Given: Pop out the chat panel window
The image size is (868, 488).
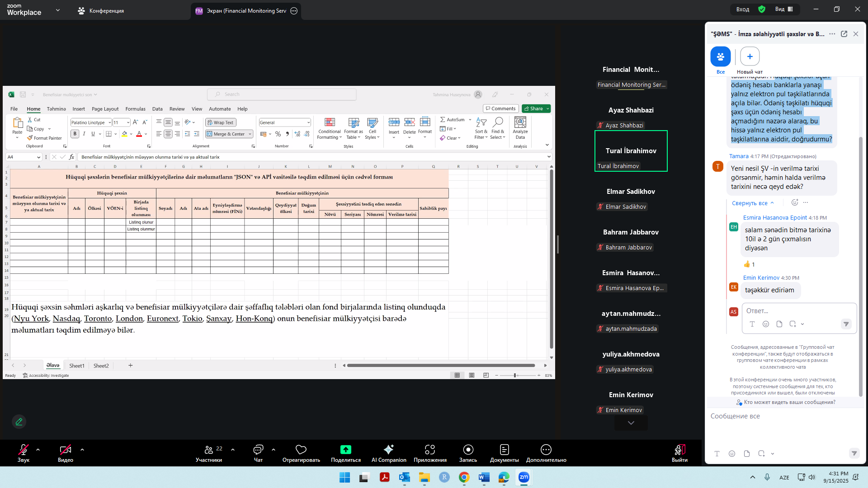Looking at the screenshot, I should (844, 34).
